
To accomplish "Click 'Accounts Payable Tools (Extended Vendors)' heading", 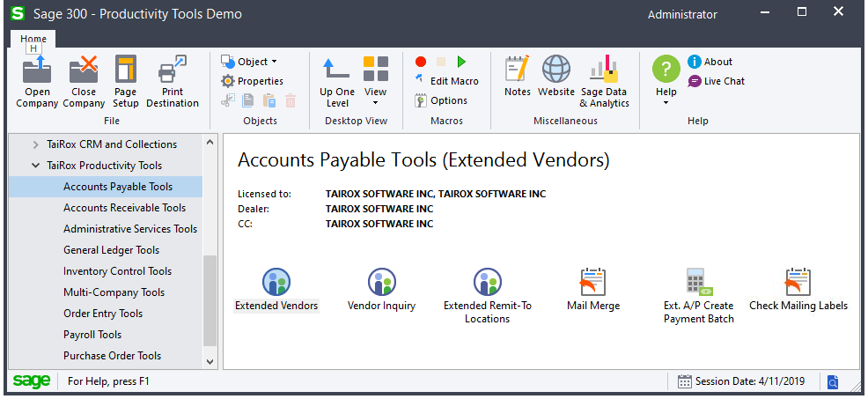I will tap(423, 160).
